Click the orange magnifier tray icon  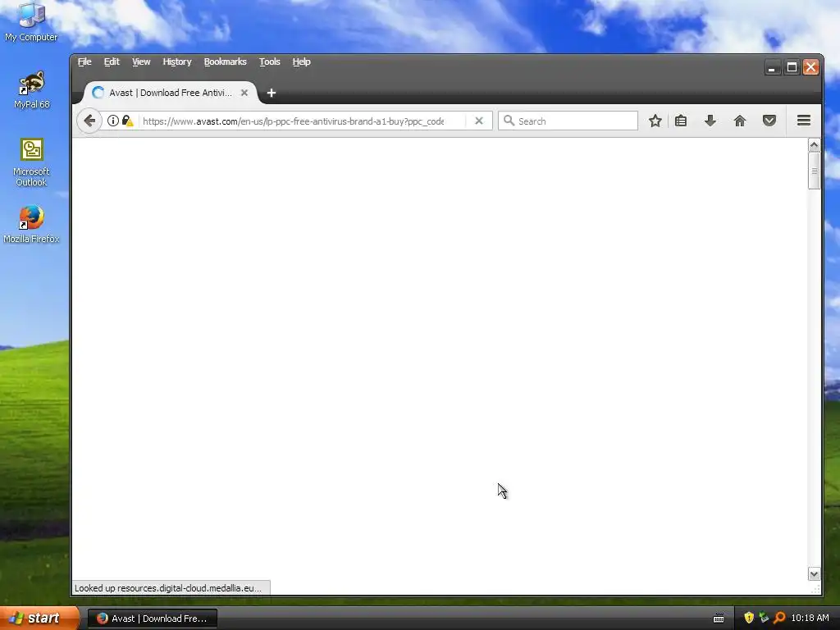[779, 618]
